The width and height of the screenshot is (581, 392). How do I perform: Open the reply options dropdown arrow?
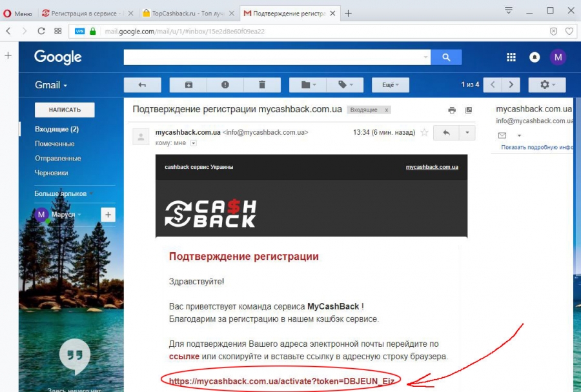(x=467, y=133)
